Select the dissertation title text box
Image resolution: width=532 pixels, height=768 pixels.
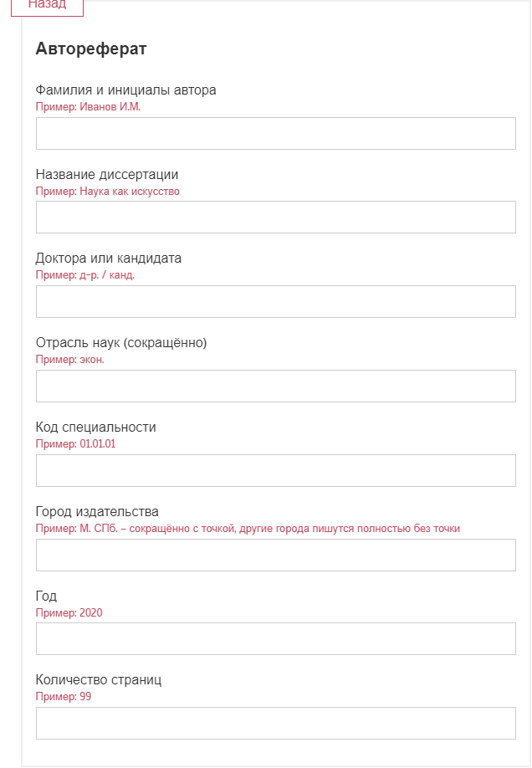tap(276, 217)
